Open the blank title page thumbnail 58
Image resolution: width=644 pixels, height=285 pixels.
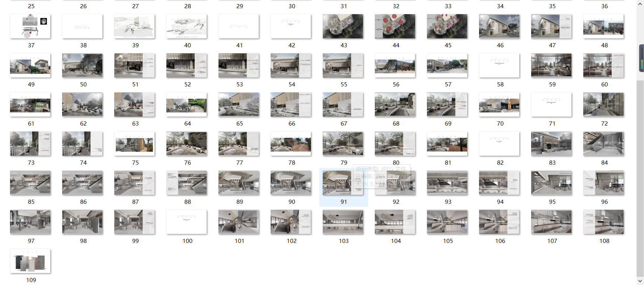499,66
